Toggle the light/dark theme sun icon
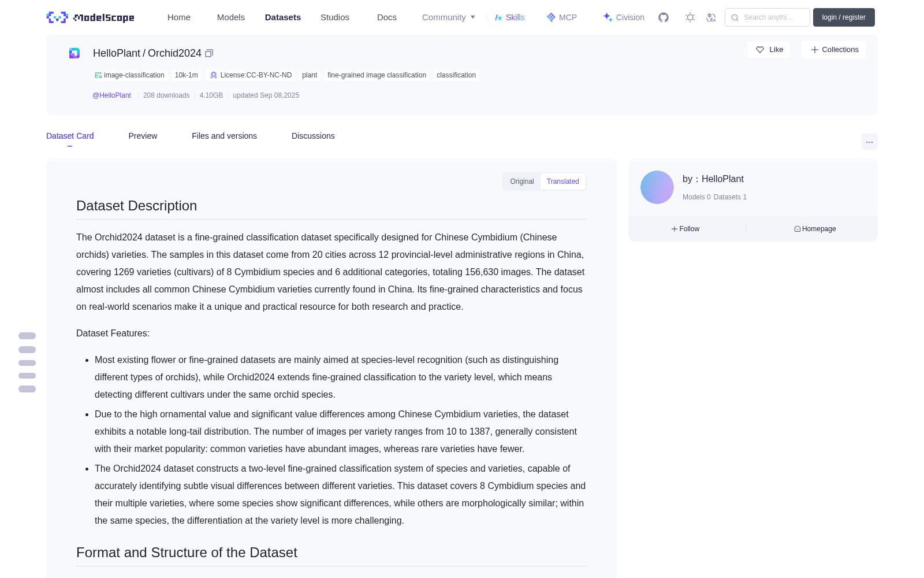Viewport: 924px width, 578px height. (x=690, y=17)
